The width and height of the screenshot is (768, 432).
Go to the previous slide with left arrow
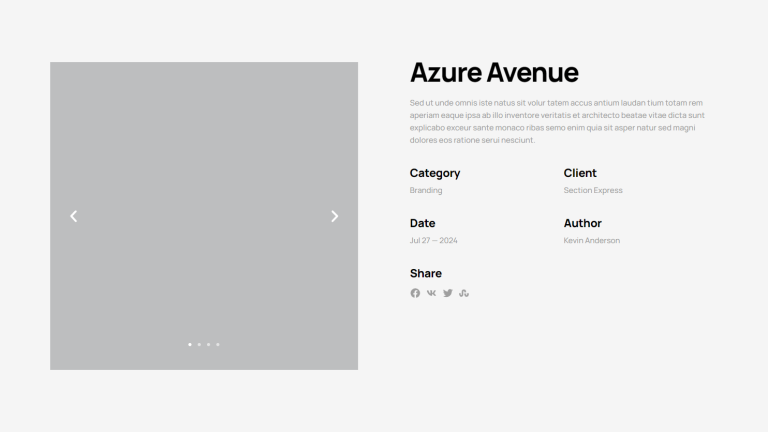click(73, 216)
